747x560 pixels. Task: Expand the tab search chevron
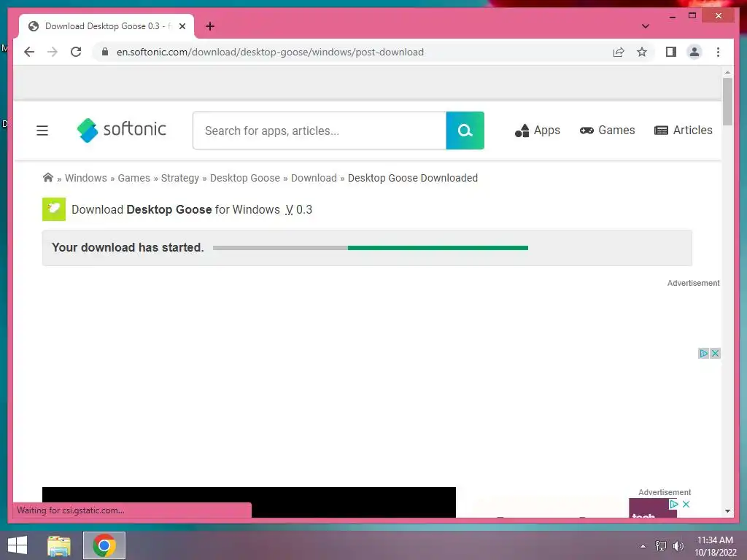(645, 26)
